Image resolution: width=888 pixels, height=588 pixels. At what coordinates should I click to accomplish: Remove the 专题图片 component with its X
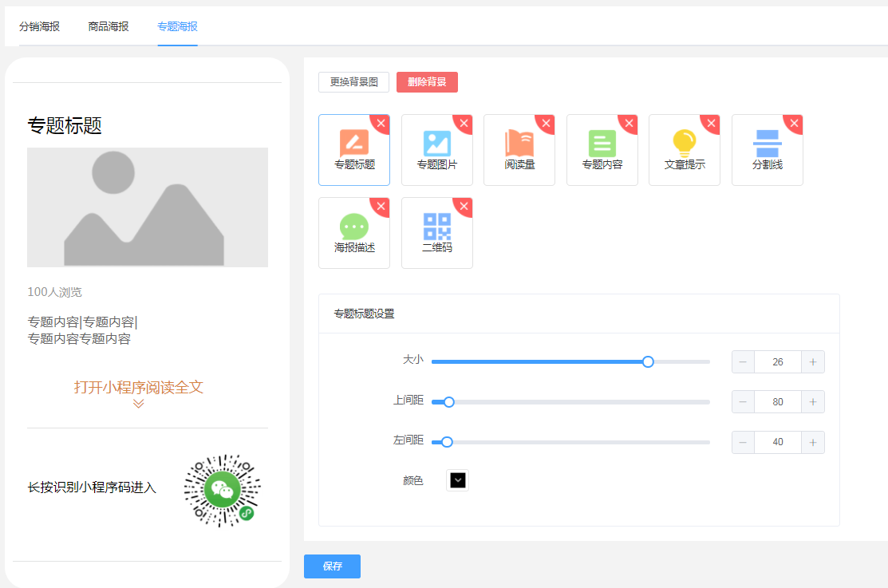pos(464,124)
